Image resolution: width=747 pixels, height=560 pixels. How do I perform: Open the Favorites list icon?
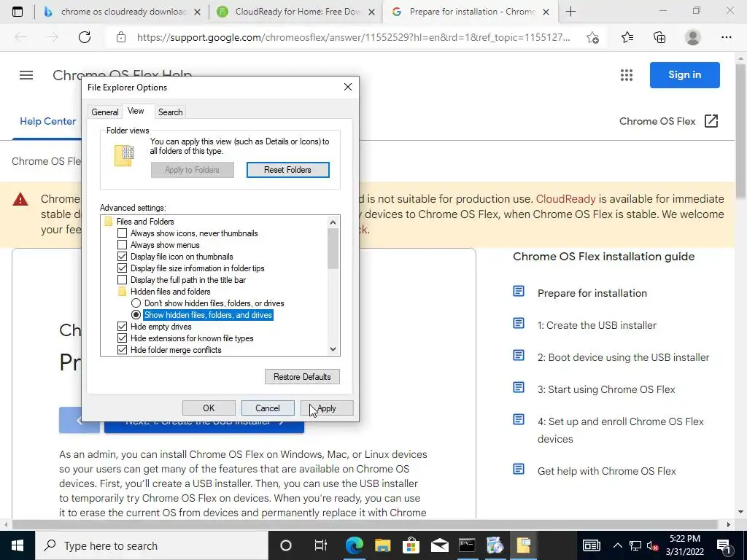[627, 37]
